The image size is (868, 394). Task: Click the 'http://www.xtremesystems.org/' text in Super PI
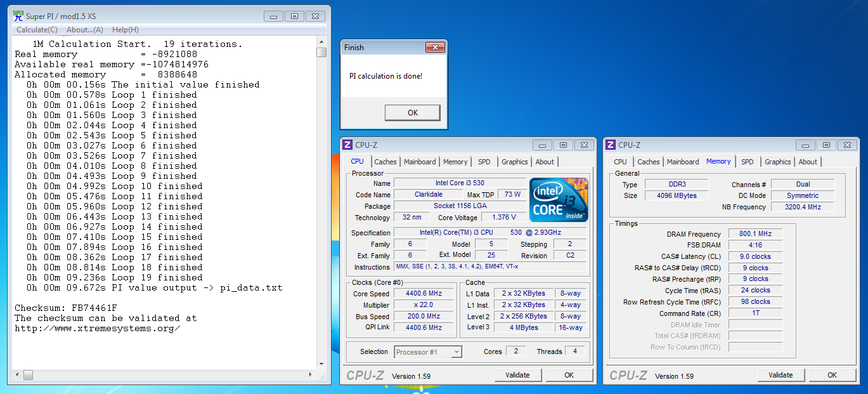[97, 328]
